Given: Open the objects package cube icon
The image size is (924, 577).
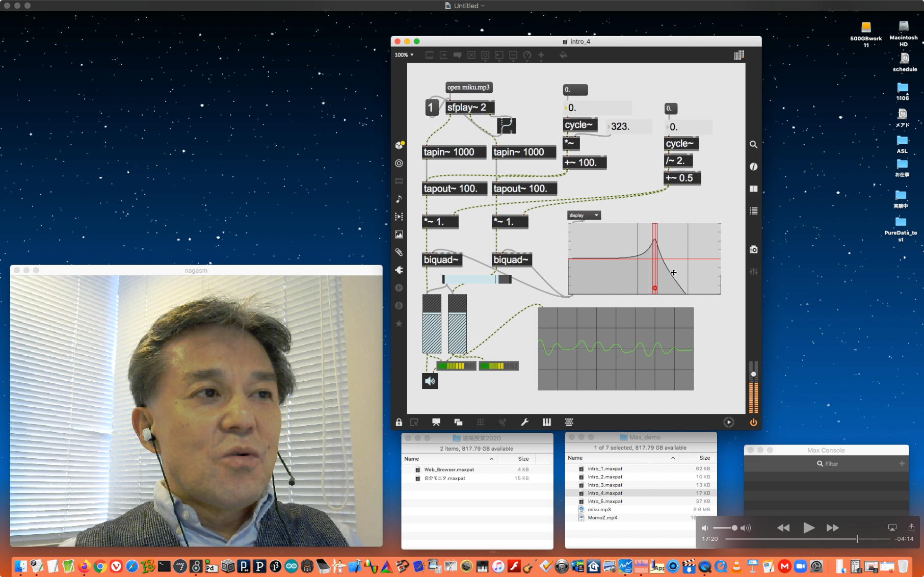Looking at the screenshot, I should (x=399, y=145).
